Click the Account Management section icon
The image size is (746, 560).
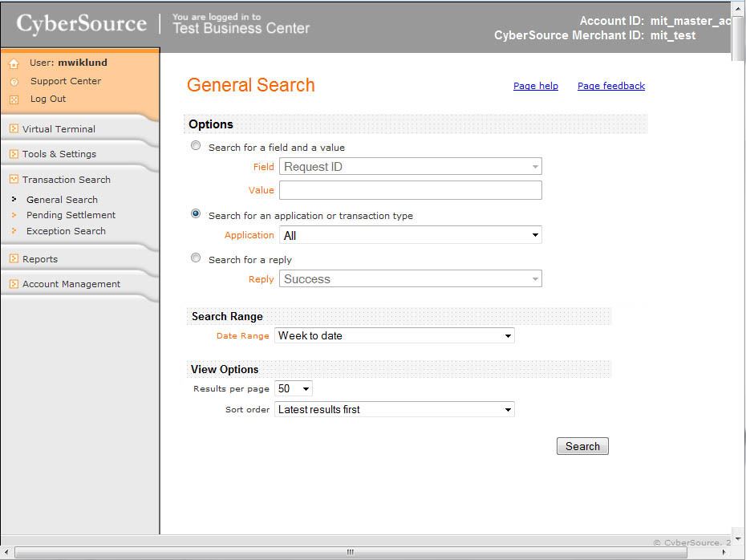point(14,284)
